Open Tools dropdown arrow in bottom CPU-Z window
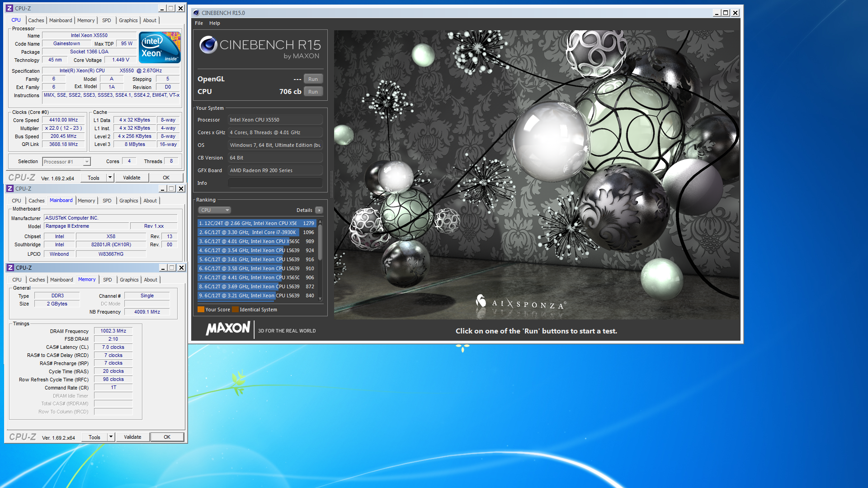Screen dimensions: 868x488 pos(111,437)
